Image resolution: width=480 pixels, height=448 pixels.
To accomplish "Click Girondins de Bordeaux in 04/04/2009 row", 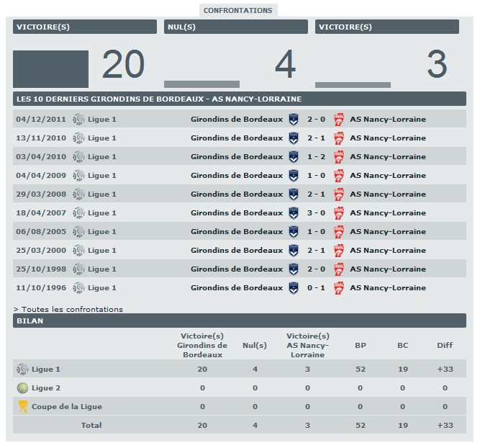I will [x=237, y=176].
